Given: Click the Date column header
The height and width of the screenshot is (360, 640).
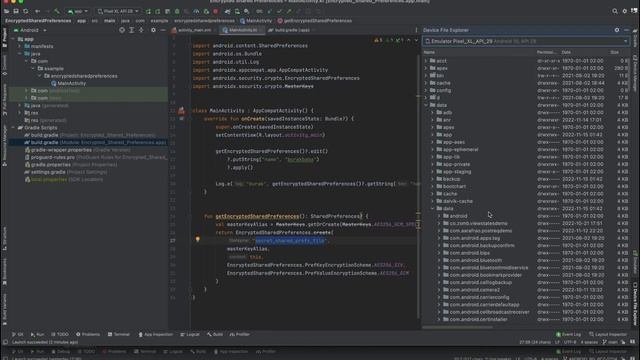Looking at the screenshot, I should pos(566,52).
